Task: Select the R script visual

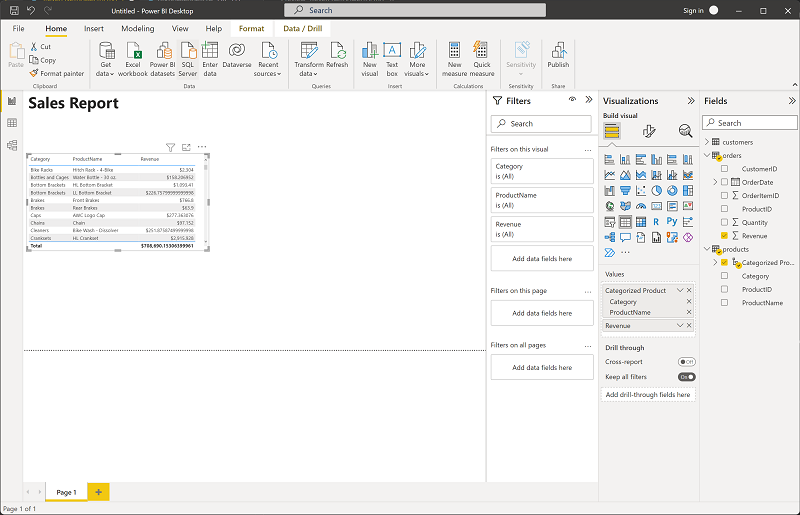Action: click(x=656, y=222)
